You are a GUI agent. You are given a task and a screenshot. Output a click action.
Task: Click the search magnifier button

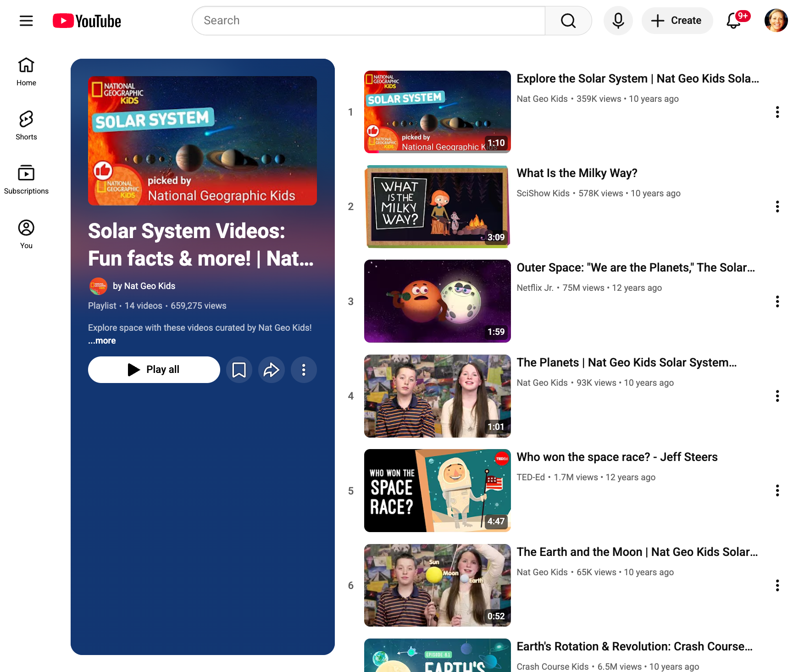(x=568, y=21)
